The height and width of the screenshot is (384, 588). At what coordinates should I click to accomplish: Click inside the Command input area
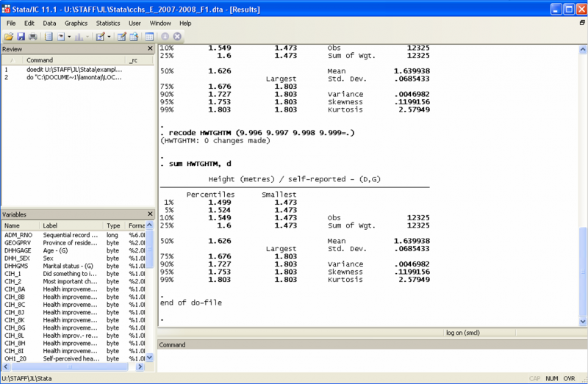(371, 361)
